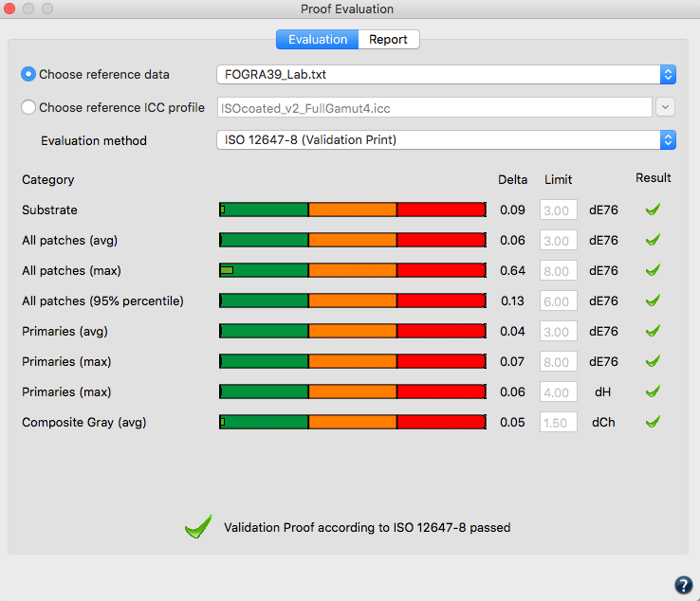Click the Substrate result checkmark

[653, 209]
